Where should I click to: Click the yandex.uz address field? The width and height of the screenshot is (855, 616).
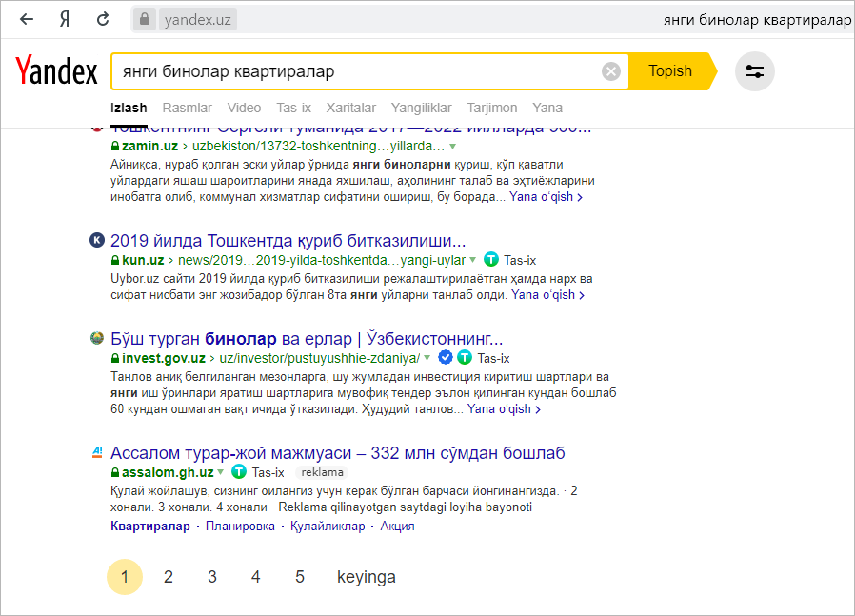tap(197, 20)
